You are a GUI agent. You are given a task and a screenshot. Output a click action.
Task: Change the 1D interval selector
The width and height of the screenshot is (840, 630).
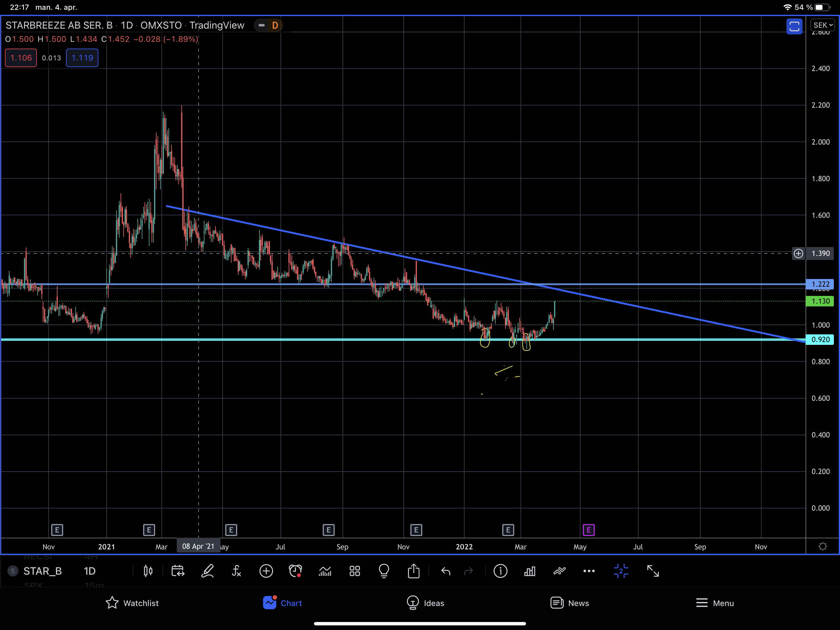pyautogui.click(x=89, y=571)
